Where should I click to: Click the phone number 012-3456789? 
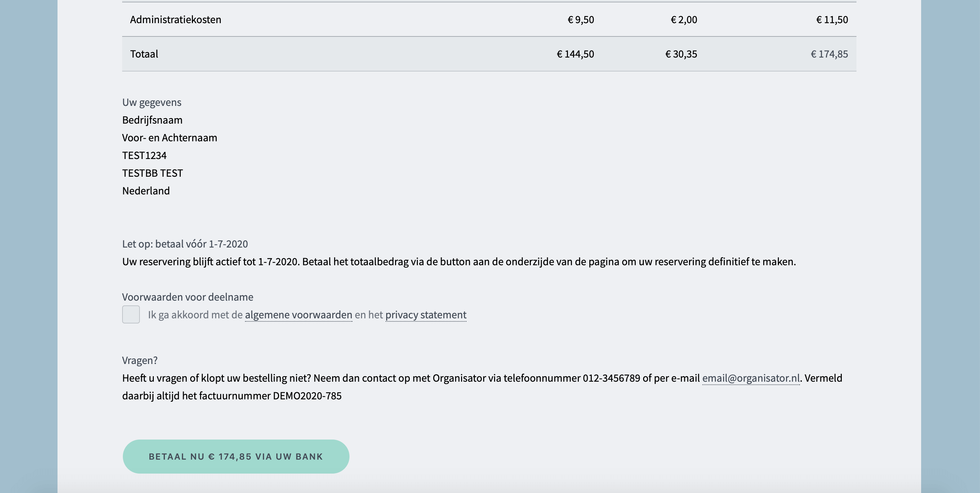coord(611,378)
